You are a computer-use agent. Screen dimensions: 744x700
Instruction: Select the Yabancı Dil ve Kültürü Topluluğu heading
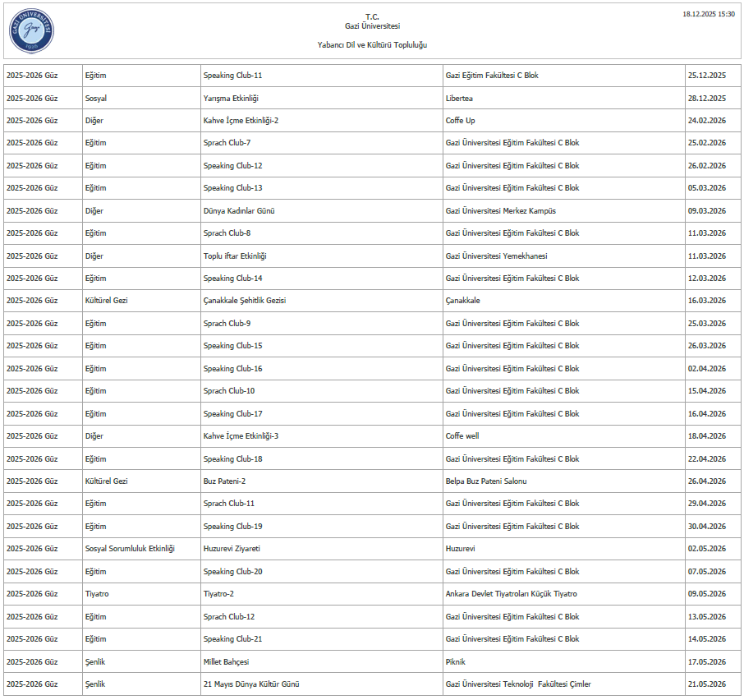[x=372, y=45]
